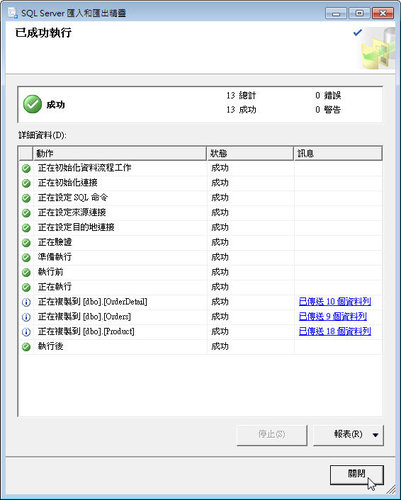Image resolution: width=401 pixels, height=500 pixels.
Task: Maximize the wizard window
Action: 359,13
